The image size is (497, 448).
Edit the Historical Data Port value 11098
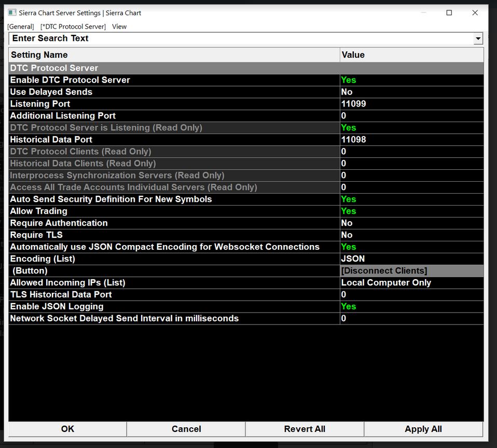[x=412, y=140]
